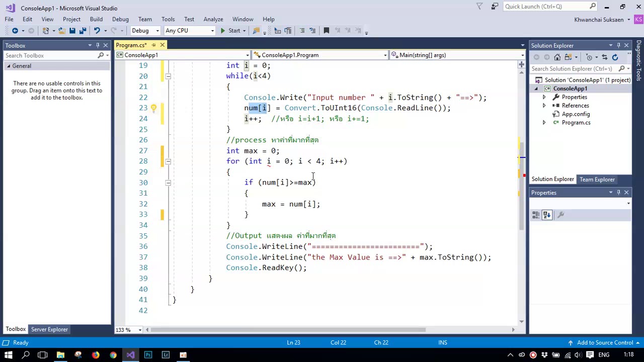Open Property Pages wrench icon

coord(561,215)
